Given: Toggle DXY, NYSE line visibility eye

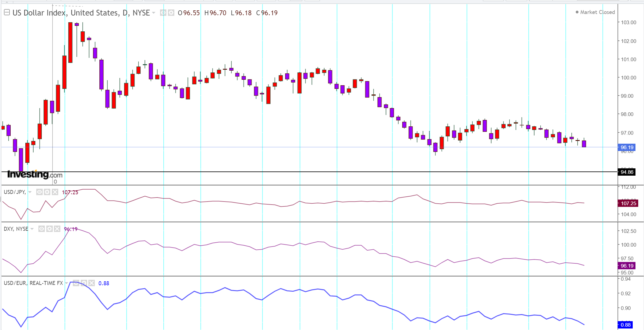Looking at the screenshot, I should click(42, 229).
